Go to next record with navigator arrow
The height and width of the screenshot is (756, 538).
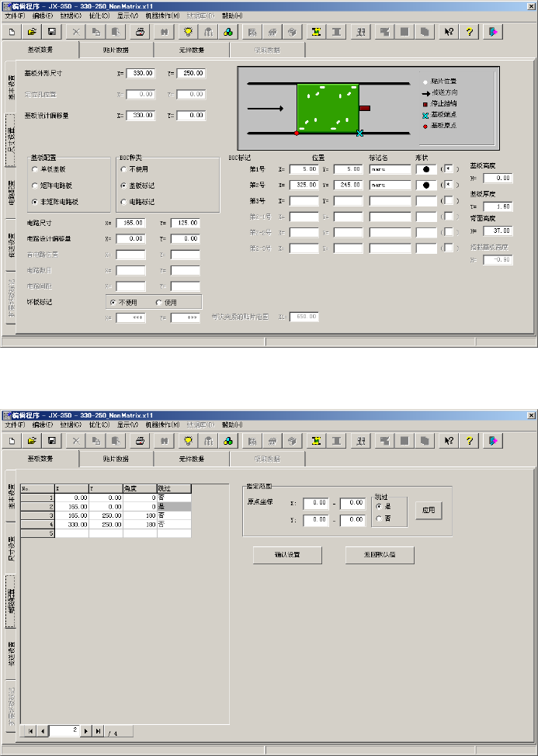[86, 731]
